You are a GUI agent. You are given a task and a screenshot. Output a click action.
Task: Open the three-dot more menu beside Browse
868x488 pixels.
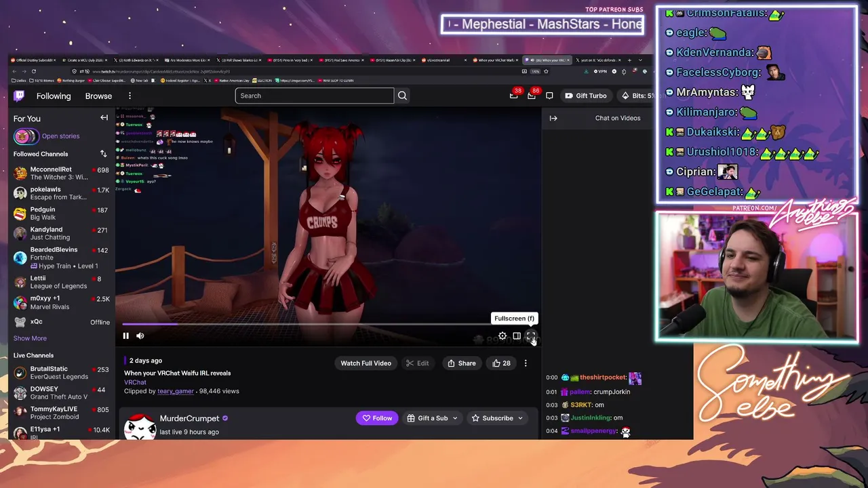click(x=130, y=96)
